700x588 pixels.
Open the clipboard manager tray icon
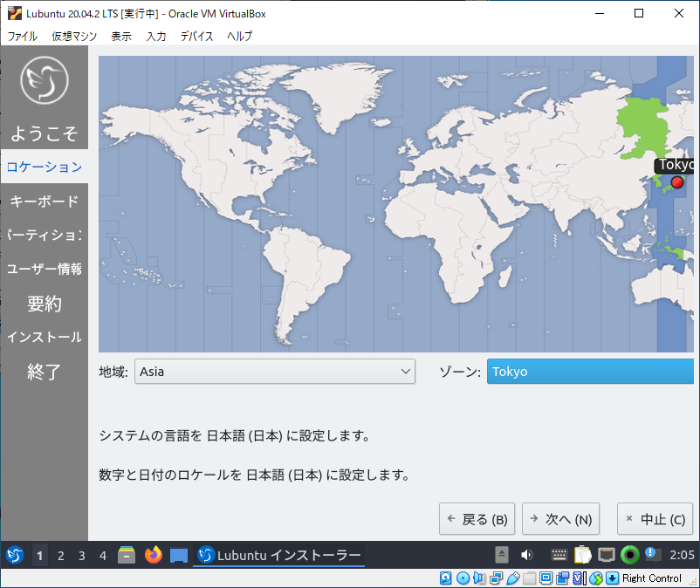[582, 555]
